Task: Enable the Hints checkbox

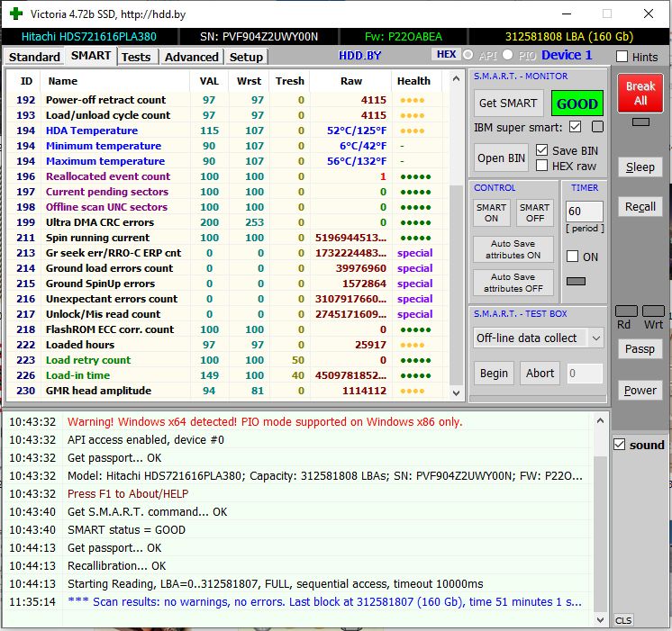Action: (622, 57)
